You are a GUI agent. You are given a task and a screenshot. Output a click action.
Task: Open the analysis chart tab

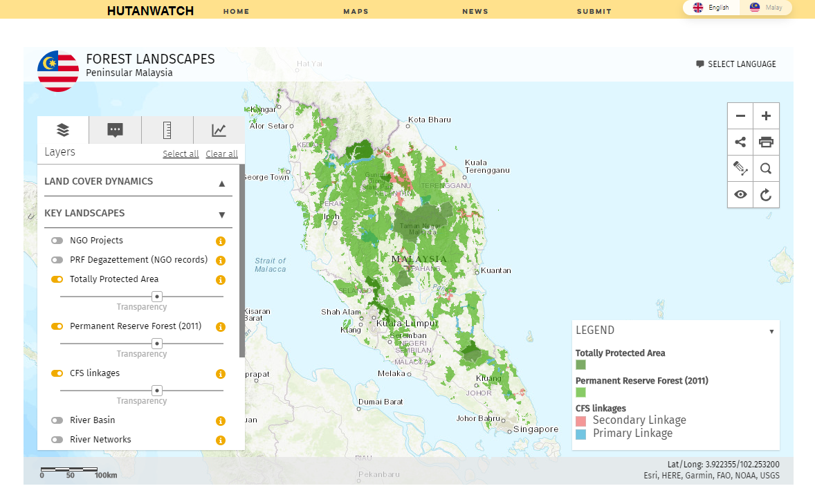point(219,130)
